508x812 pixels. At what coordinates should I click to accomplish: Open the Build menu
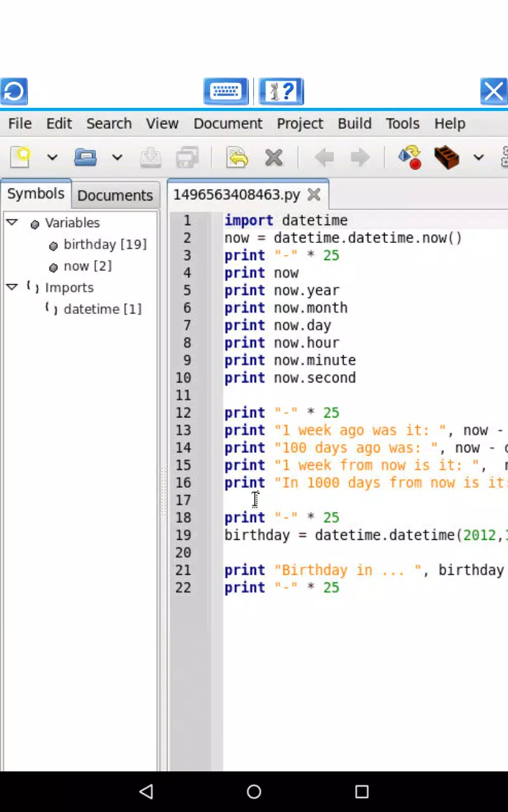(354, 124)
